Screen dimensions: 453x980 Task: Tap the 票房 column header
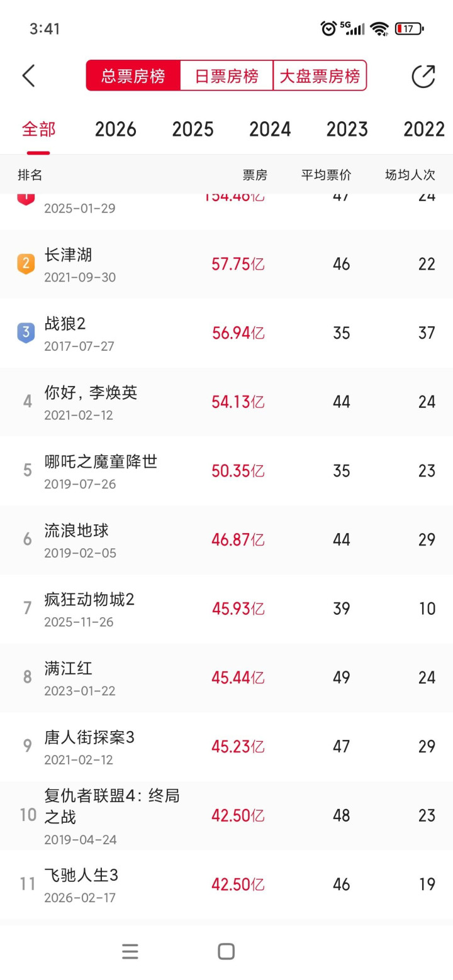[255, 175]
